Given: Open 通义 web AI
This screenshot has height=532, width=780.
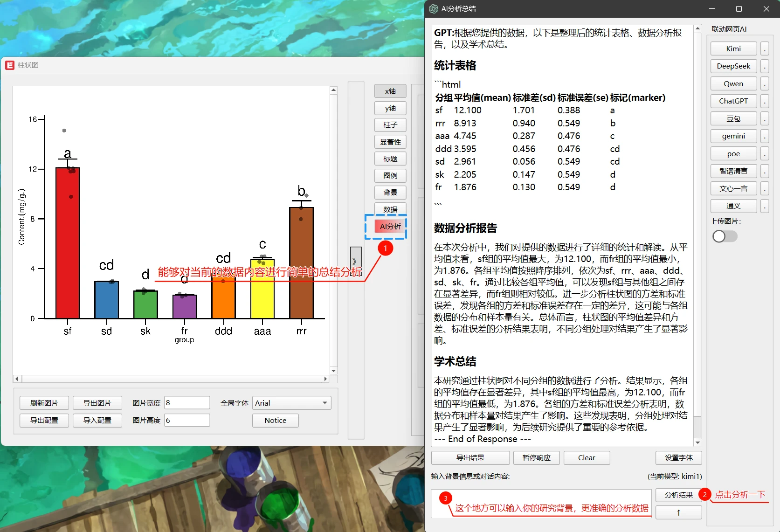Looking at the screenshot, I should (733, 206).
